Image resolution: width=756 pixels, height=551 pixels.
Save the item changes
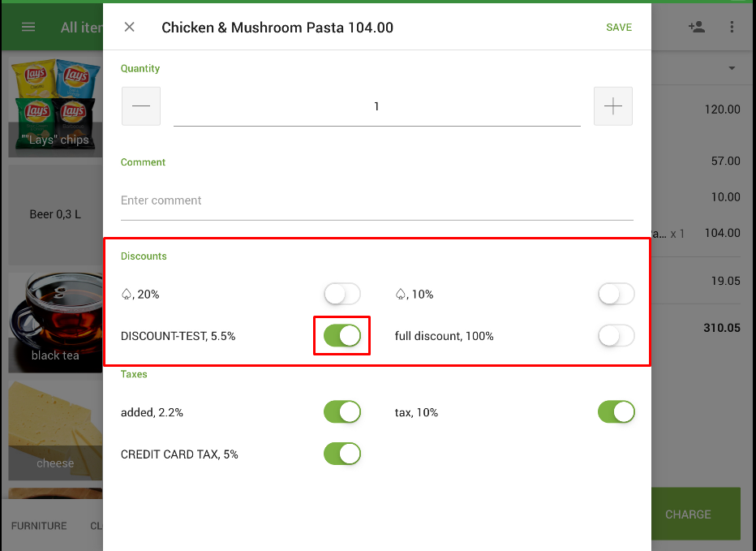pos(619,28)
